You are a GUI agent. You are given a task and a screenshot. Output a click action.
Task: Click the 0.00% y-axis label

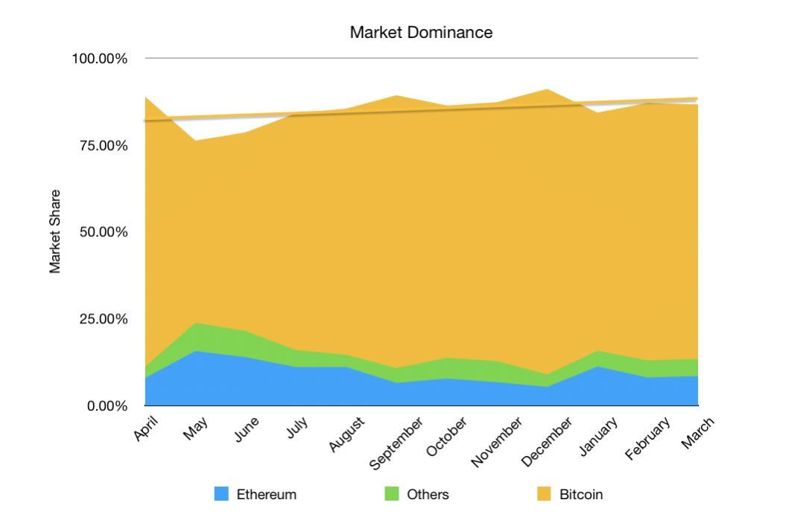106,406
